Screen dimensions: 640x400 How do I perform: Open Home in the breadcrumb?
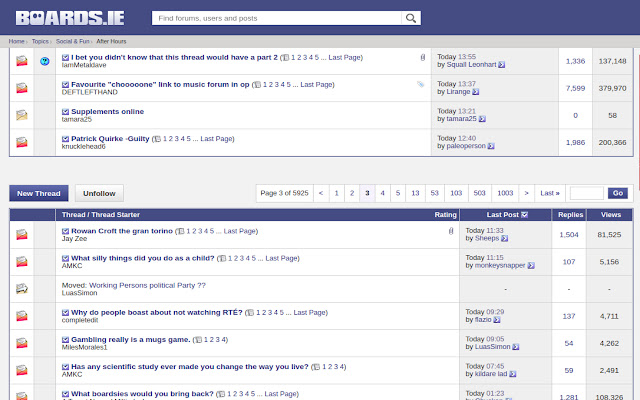(x=16, y=41)
